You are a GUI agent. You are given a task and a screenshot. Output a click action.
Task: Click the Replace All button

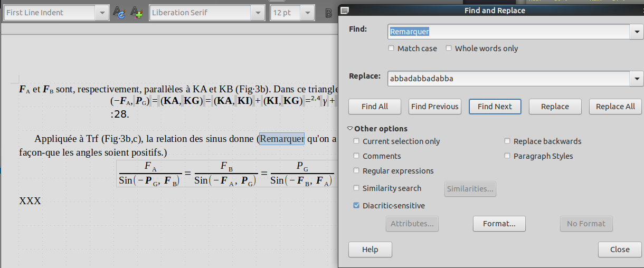(615, 107)
